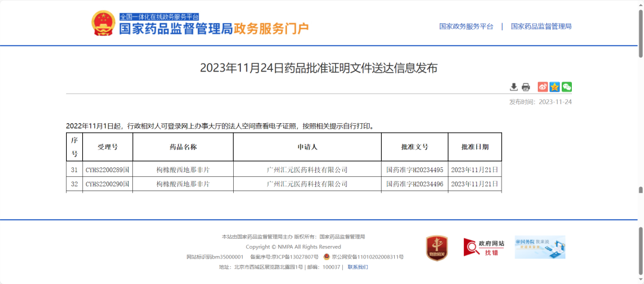Click the national emblem logo in the header
This screenshot has width=644, height=284.
[x=103, y=24]
